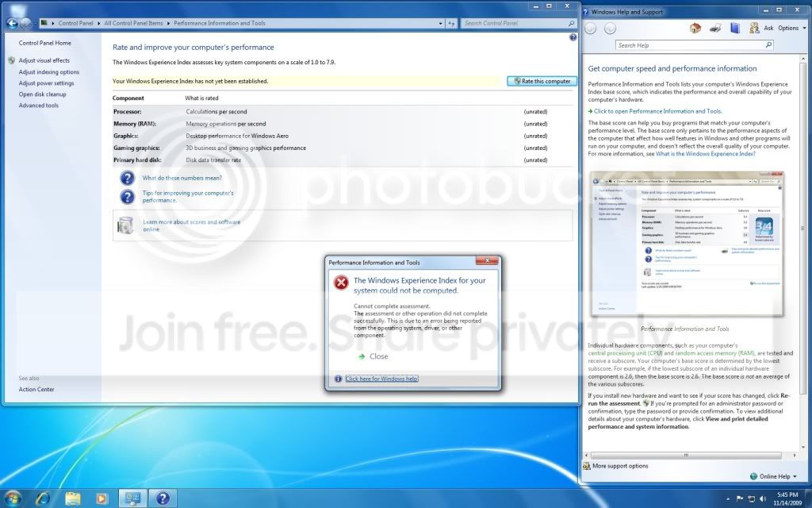Click the Help horizontal scrollbar
Viewport: 812px width, 508px height.
point(686,456)
